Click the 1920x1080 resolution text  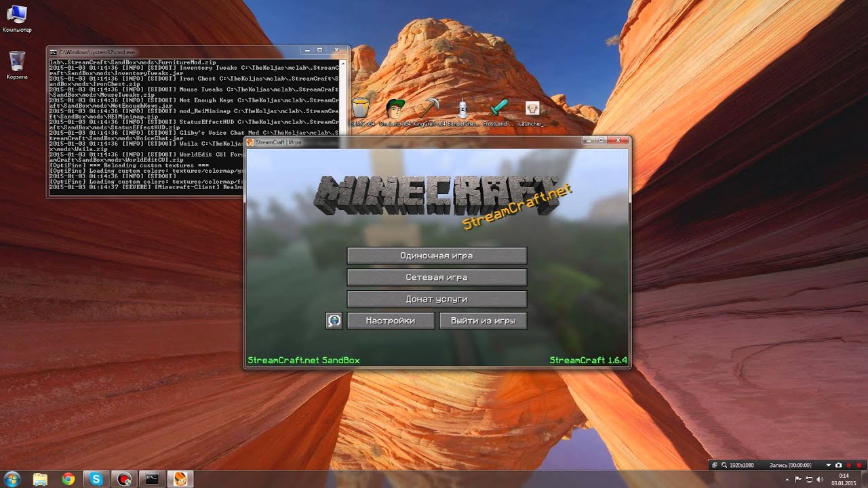(x=742, y=466)
